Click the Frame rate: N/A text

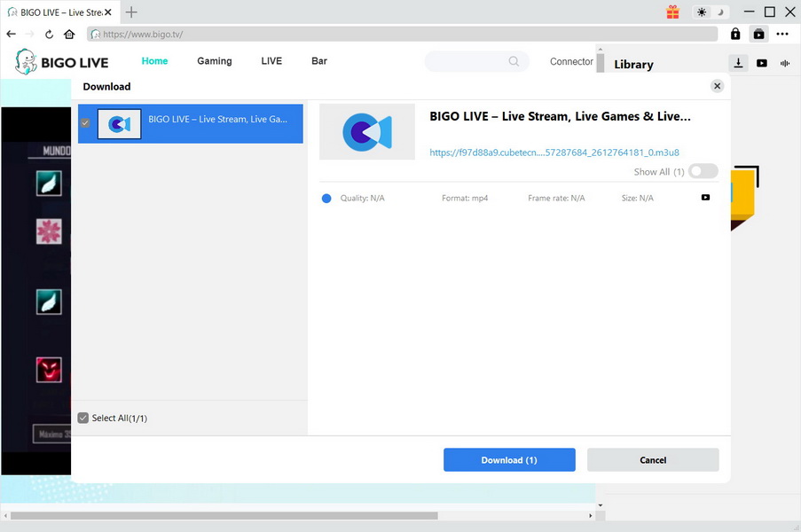coord(556,198)
